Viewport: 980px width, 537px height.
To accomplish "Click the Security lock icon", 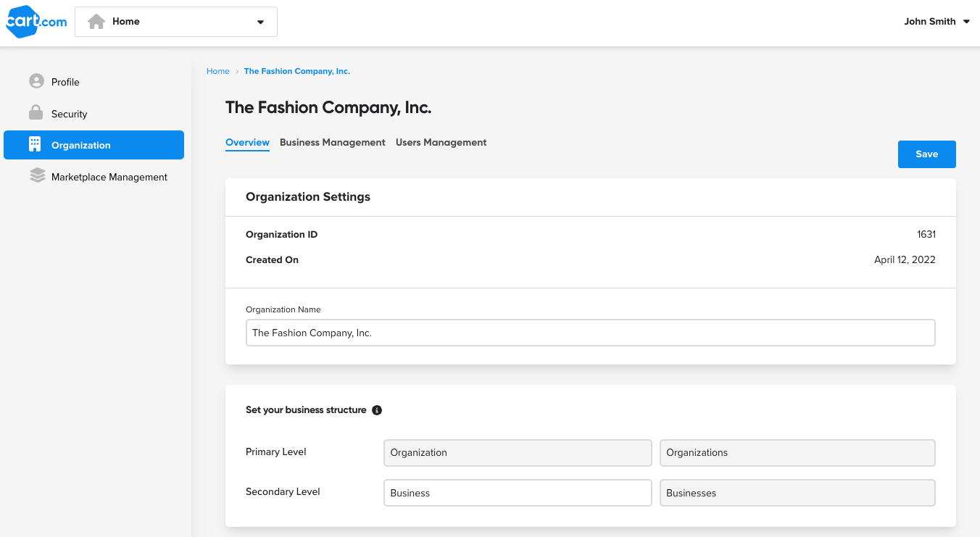I will pos(36,113).
